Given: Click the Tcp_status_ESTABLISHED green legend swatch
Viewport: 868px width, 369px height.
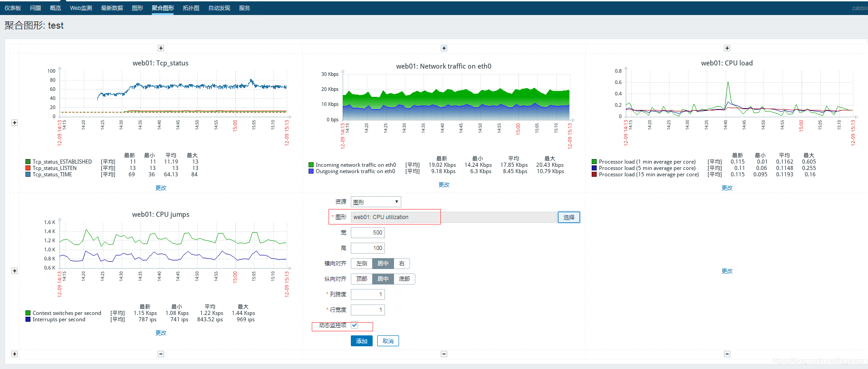Looking at the screenshot, I should [28, 162].
